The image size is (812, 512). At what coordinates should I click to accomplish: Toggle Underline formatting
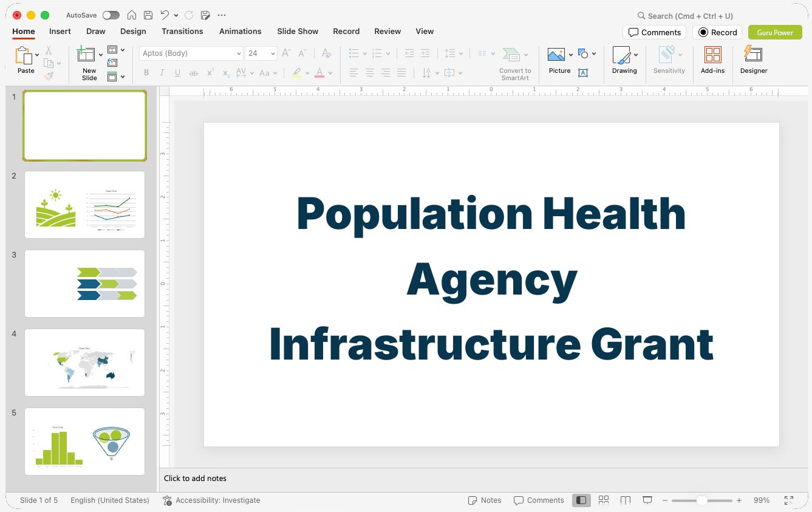(x=177, y=73)
